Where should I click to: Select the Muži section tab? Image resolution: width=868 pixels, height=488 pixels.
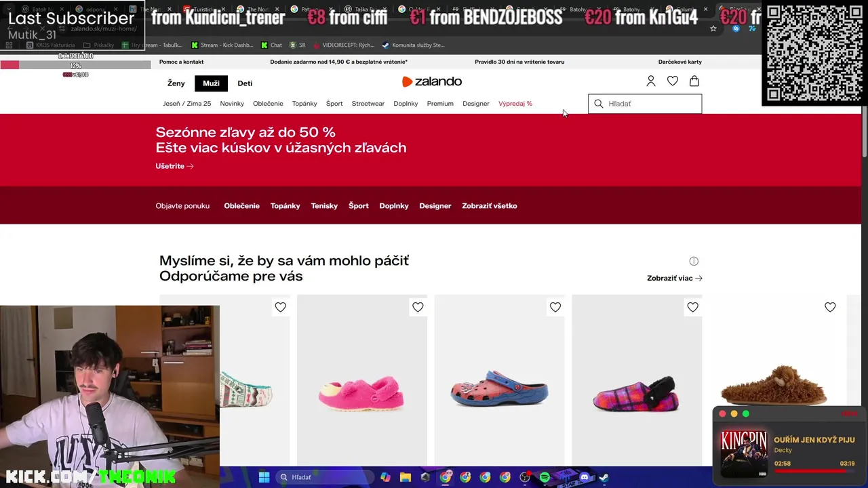(x=211, y=83)
